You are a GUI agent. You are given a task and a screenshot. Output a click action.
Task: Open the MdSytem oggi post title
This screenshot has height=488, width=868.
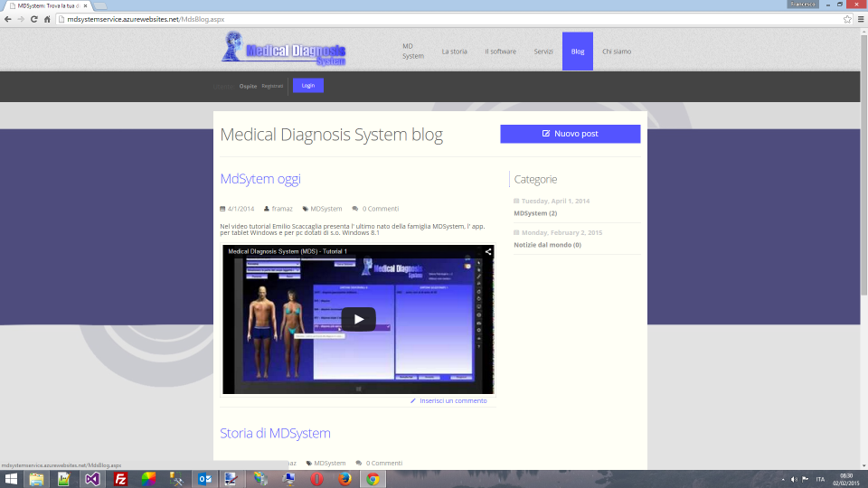[x=260, y=179]
